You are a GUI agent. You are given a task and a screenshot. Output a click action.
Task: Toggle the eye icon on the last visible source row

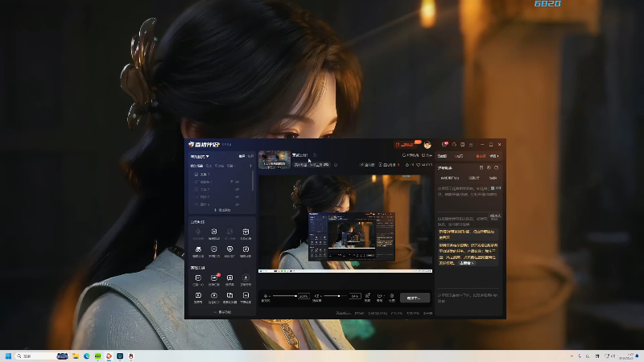click(237, 204)
